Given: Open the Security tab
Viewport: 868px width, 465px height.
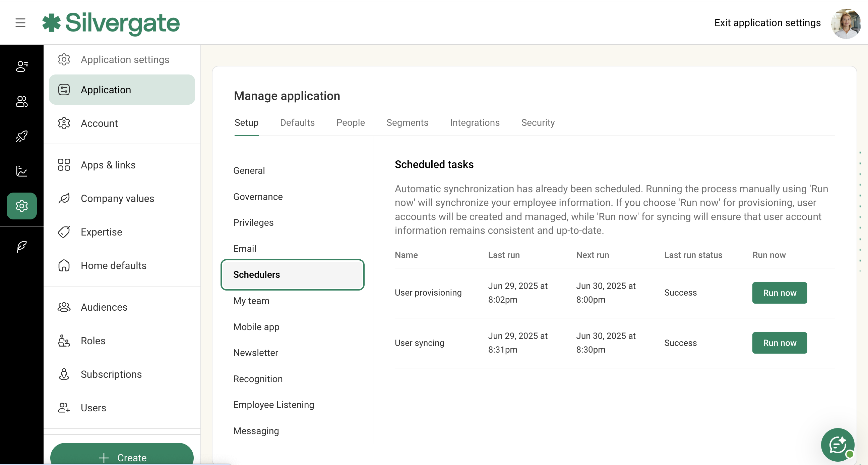Looking at the screenshot, I should pos(538,123).
